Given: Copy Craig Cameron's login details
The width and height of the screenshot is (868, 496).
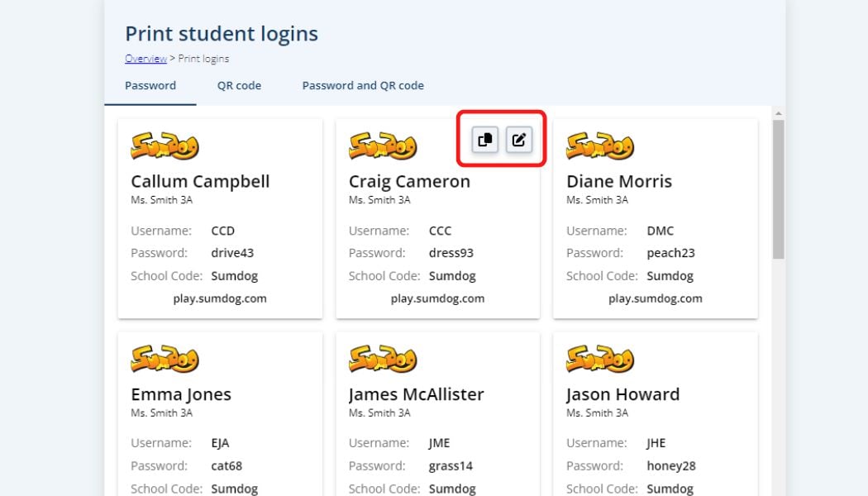Looking at the screenshot, I should 484,139.
